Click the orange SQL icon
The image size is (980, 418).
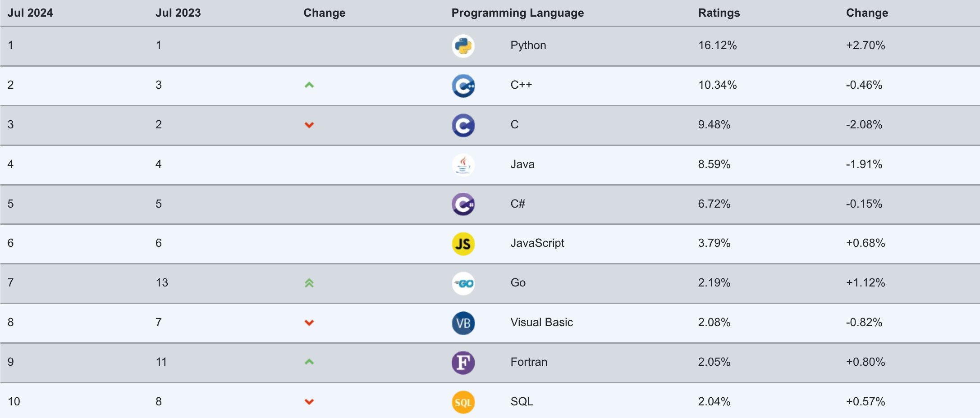463,402
